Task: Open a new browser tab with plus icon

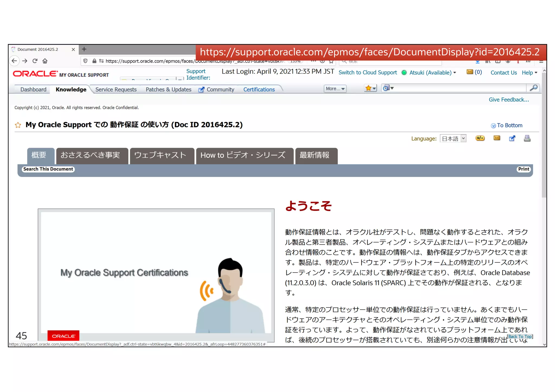Action: click(x=84, y=49)
